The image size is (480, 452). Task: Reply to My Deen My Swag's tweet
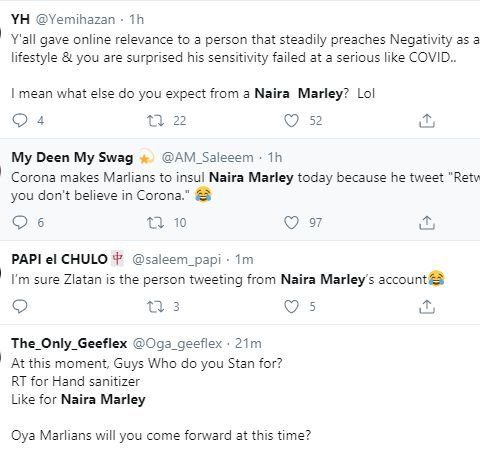(20, 222)
